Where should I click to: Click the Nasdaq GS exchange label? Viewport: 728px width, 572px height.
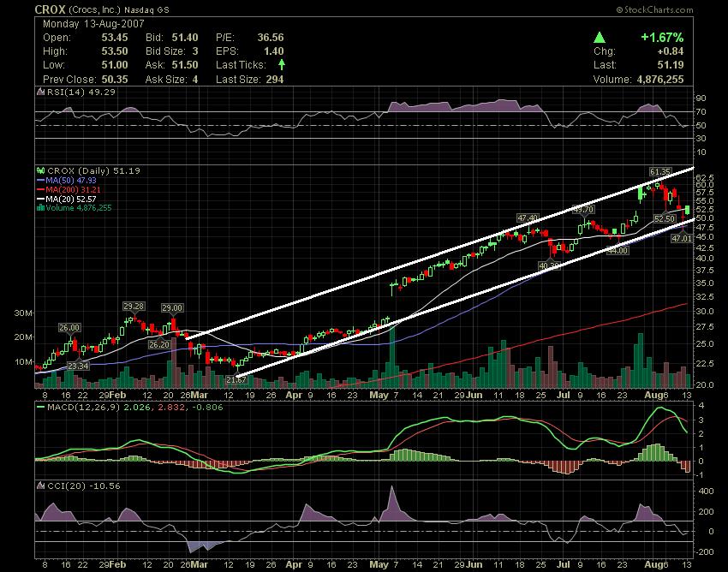coord(146,9)
